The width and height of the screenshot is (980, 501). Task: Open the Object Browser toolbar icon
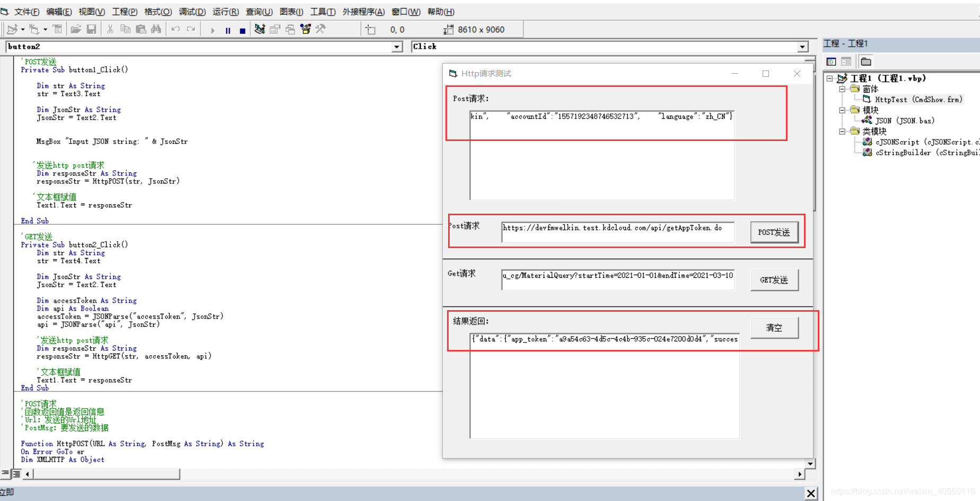tap(305, 29)
